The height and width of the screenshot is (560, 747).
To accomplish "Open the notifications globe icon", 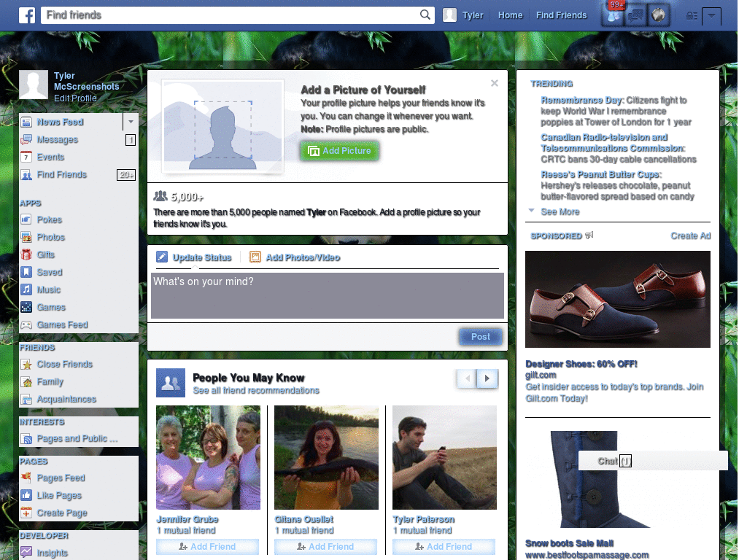I will coord(659,15).
